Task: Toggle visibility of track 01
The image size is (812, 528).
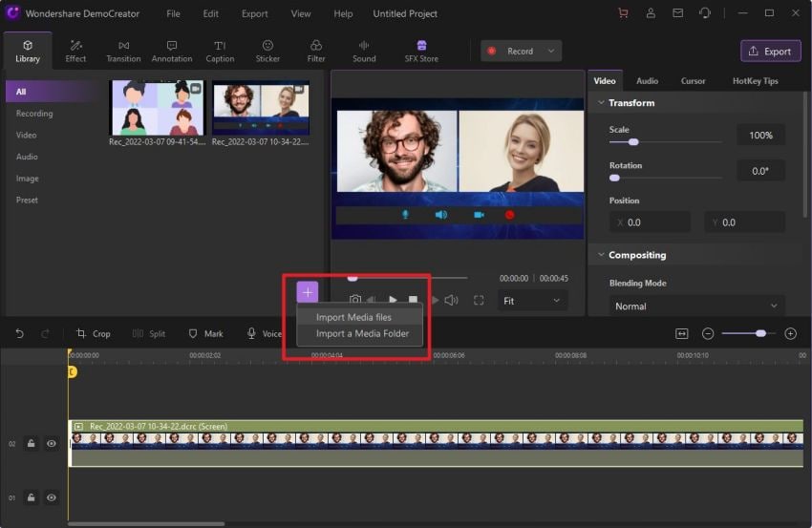Action: point(52,497)
